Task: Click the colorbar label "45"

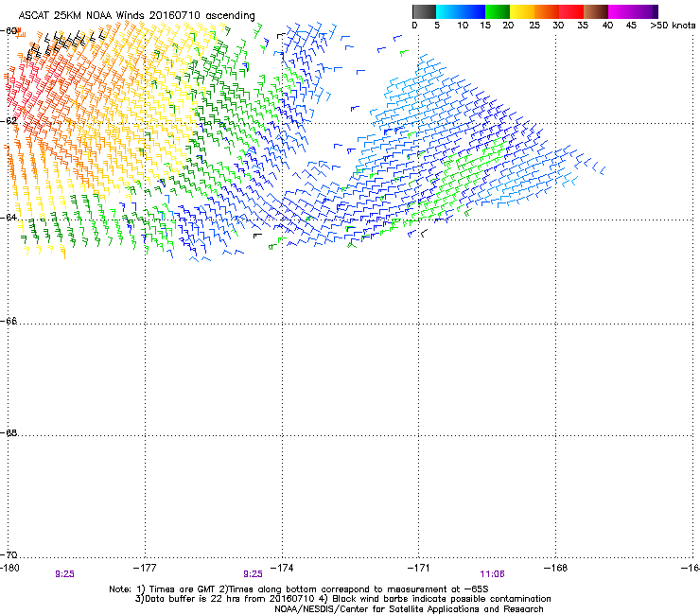Action: coord(631,26)
